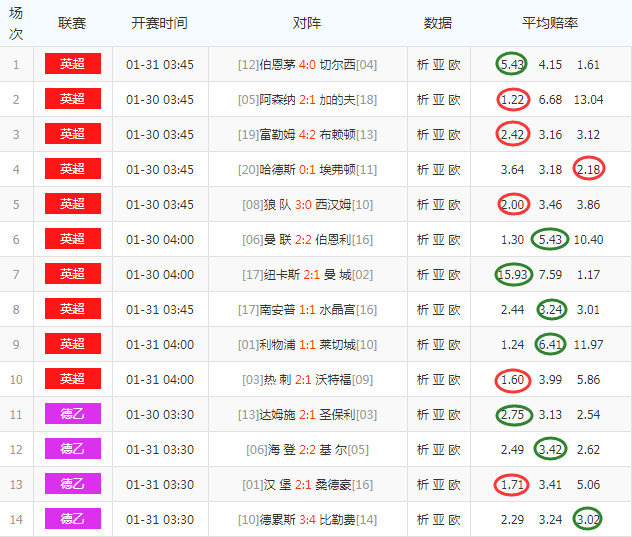Click the away odds 11.97
The image size is (632, 537).
pyautogui.click(x=588, y=345)
